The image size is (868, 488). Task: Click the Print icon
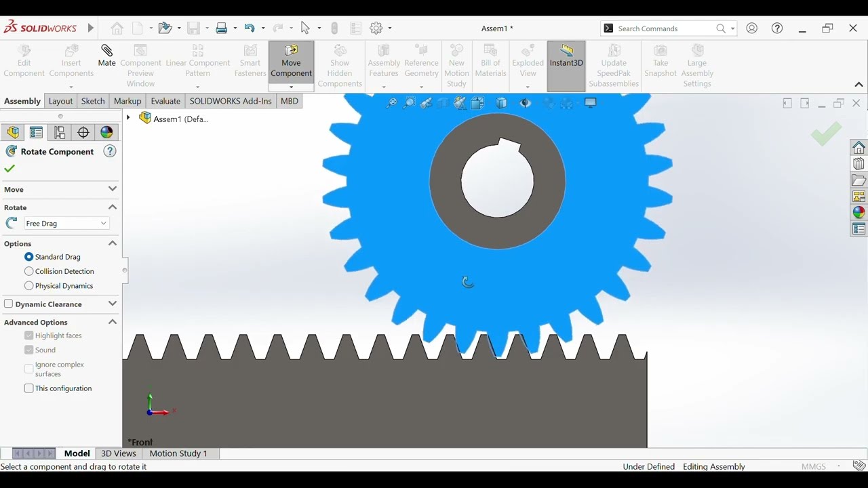click(222, 28)
